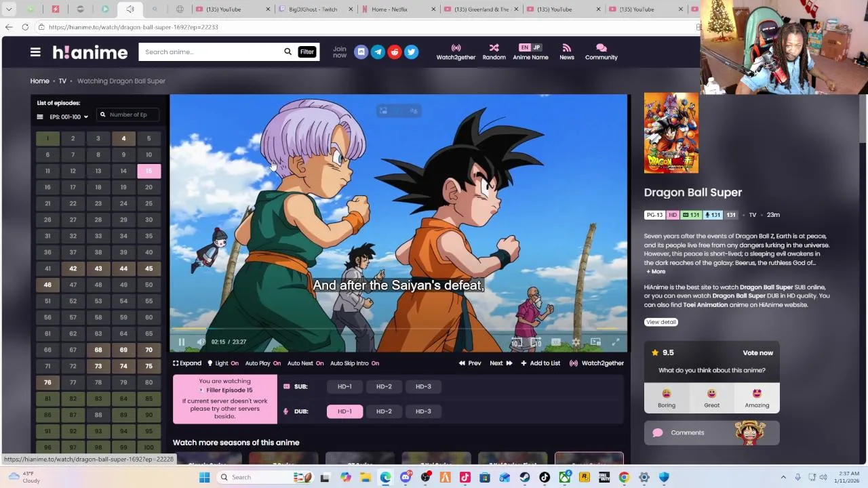The image size is (868, 488).
Task: Toggle the Auto Next setting
Action: pyautogui.click(x=305, y=363)
